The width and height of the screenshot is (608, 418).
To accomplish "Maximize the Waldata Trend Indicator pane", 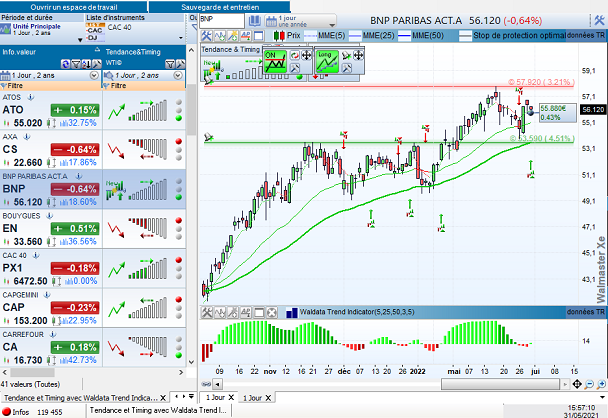I will pyautogui.click(x=259, y=313).
